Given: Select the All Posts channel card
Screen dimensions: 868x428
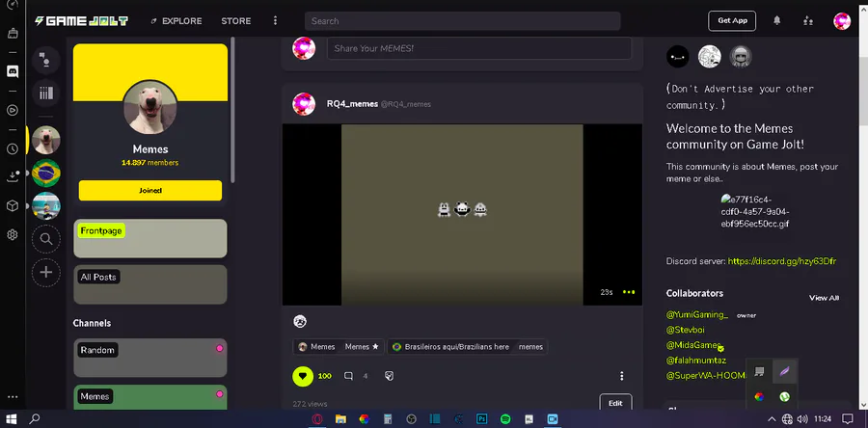Looking at the screenshot, I should [x=150, y=284].
